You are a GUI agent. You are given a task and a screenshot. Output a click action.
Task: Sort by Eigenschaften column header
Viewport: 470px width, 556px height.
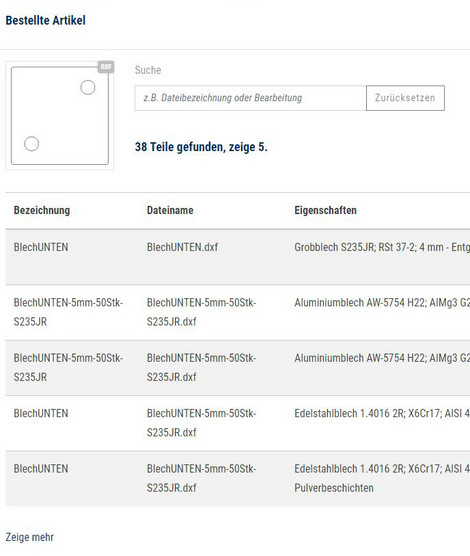tap(325, 210)
